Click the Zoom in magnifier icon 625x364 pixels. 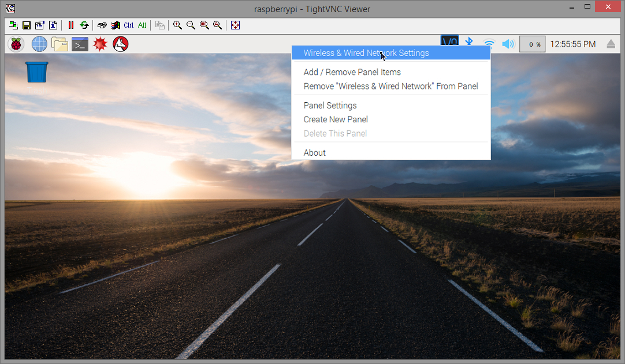[x=178, y=25]
